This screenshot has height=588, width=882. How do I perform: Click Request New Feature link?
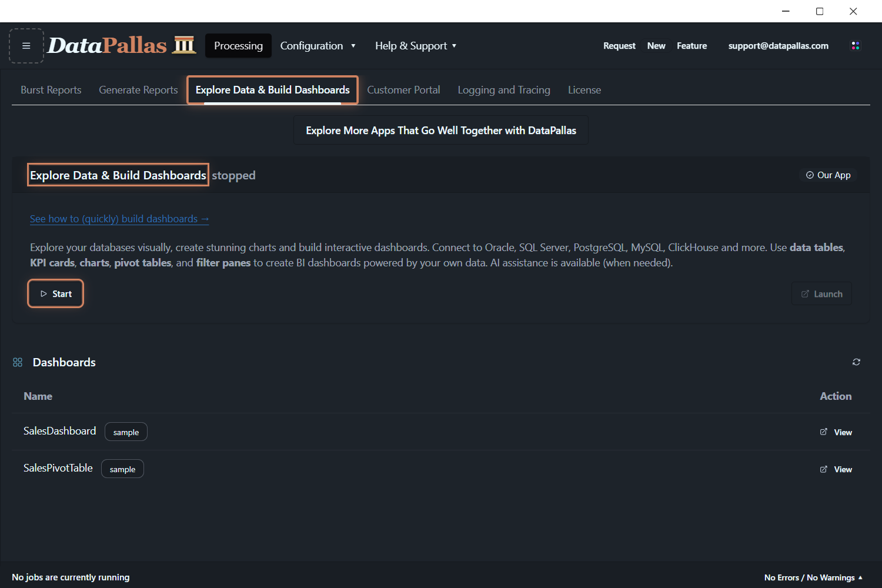point(655,46)
